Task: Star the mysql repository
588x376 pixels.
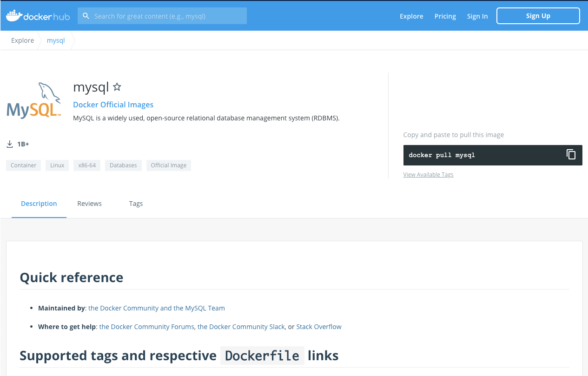Action: coord(117,87)
